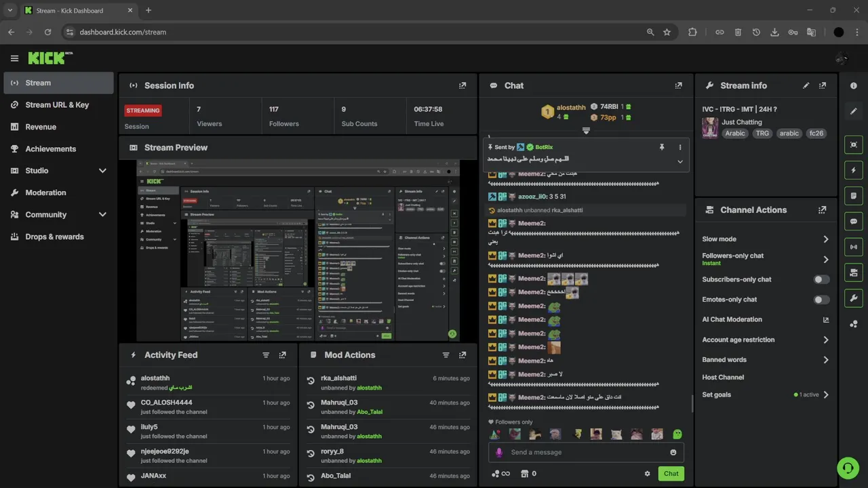Bookmark this page with star icon
The width and height of the screenshot is (868, 488).
point(667,32)
